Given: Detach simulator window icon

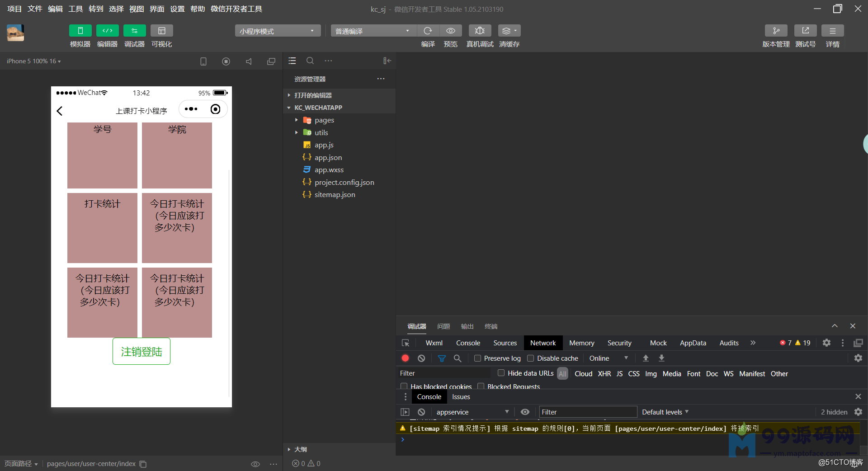Looking at the screenshot, I should point(271,61).
